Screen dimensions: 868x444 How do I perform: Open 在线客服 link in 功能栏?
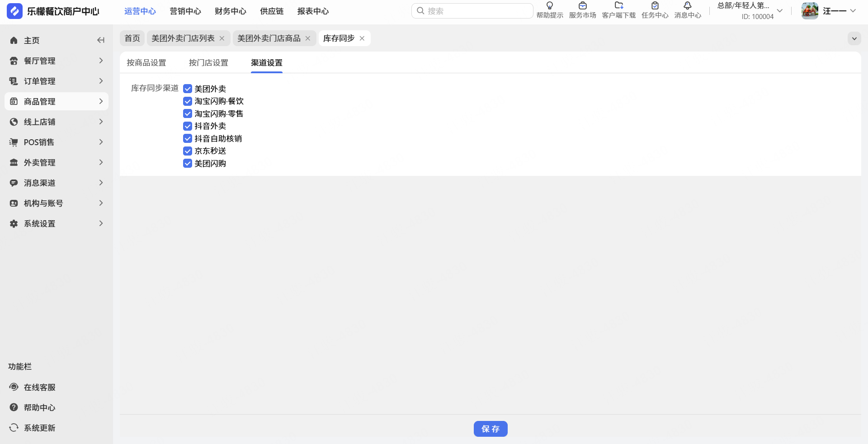tap(40, 387)
